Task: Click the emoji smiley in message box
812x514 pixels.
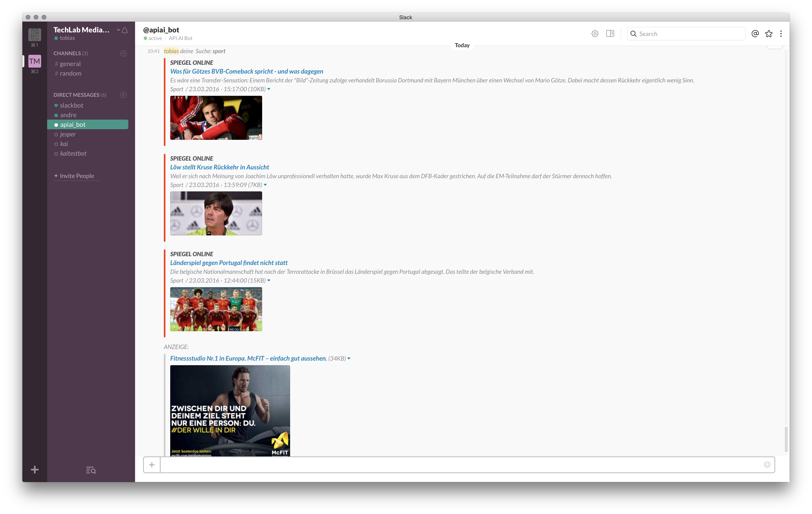Action: (x=767, y=464)
